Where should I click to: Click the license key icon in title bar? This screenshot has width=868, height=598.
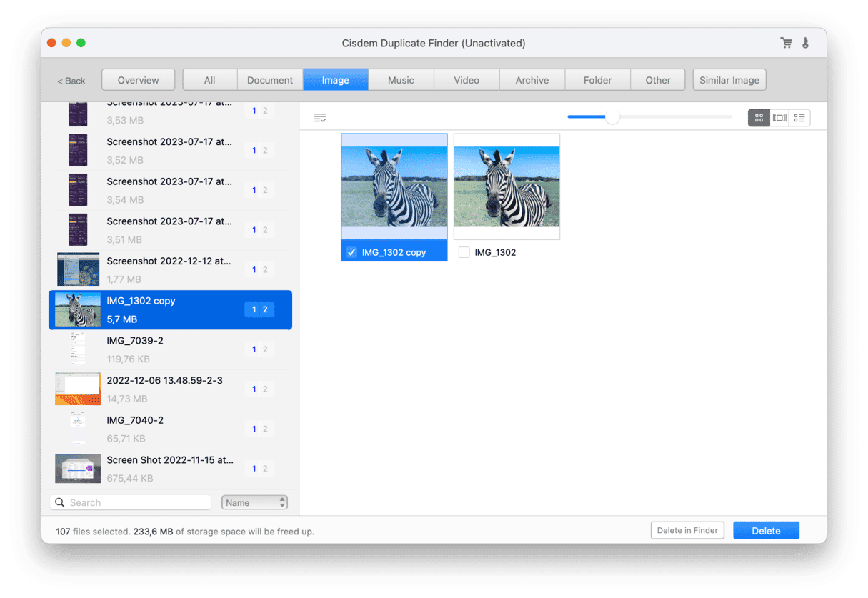[806, 43]
